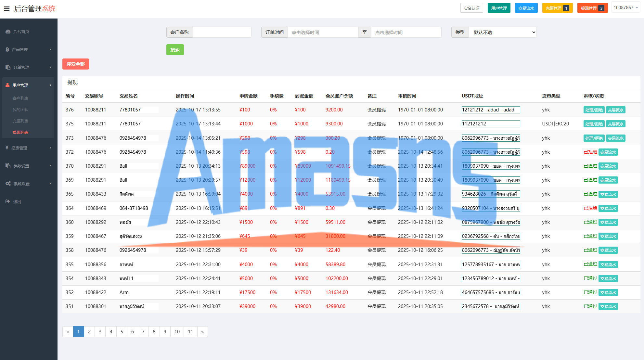This screenshot has height=360, width=644.
Task: Click the icon beside 参数设置
Action: (8, 166)
